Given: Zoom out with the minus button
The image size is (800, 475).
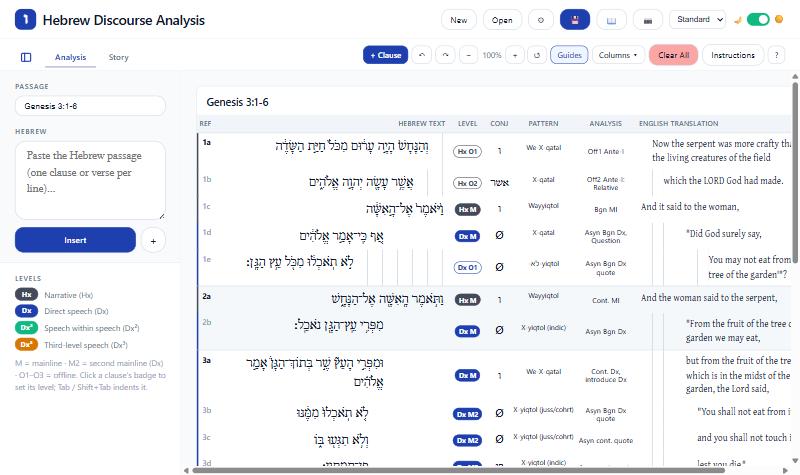Looking at the screenshot, I should [468, 55].
